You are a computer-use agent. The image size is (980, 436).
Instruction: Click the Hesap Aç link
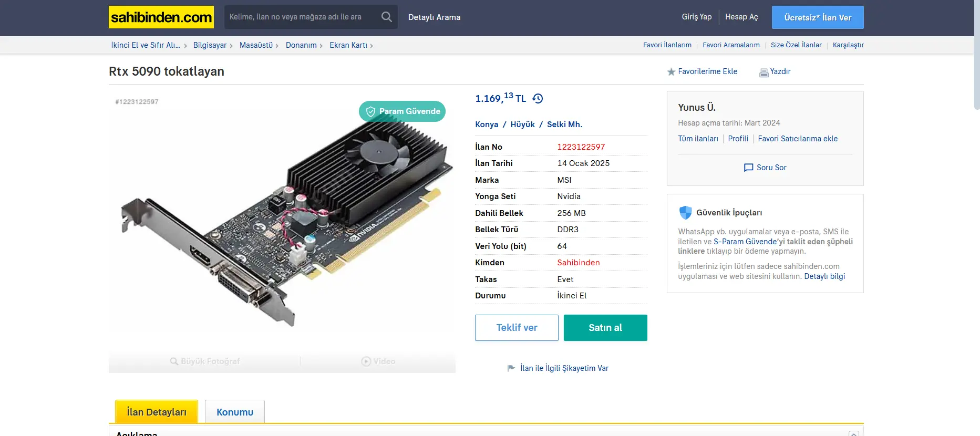pos(741,17)
